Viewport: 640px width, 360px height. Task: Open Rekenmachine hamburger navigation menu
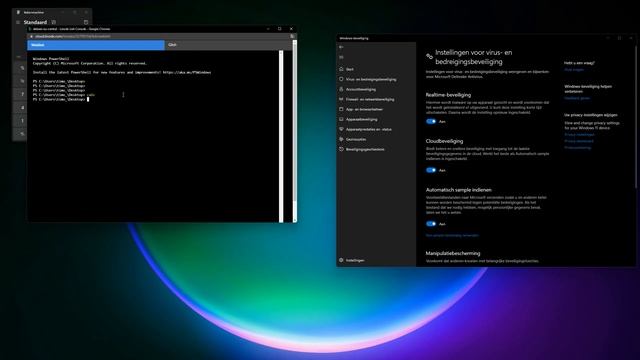coord(18,22)
